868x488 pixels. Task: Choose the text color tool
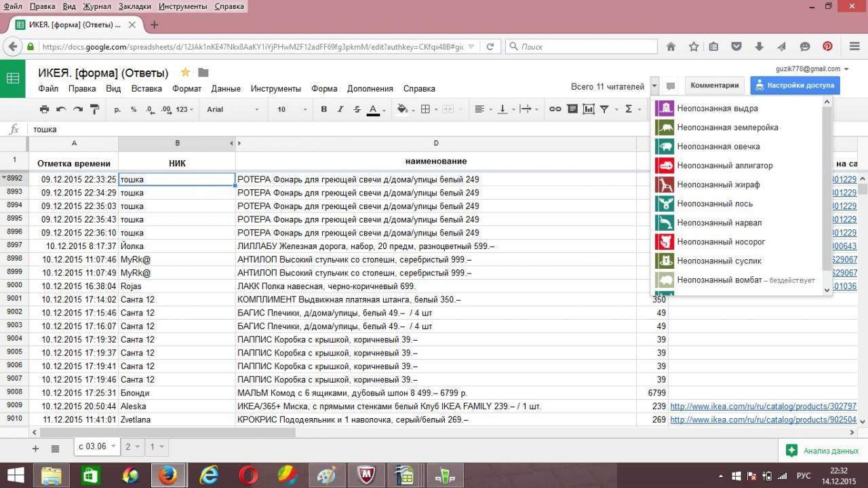(373, 109)
